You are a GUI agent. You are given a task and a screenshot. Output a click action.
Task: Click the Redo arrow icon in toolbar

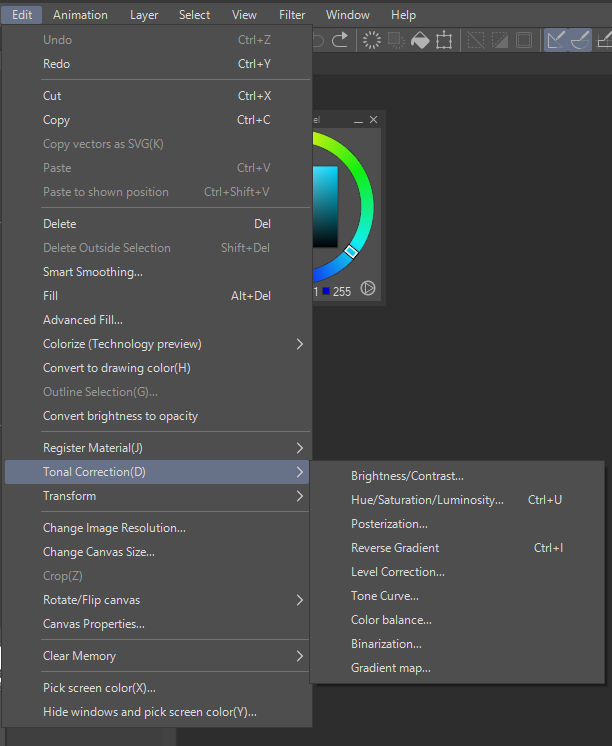342,40
